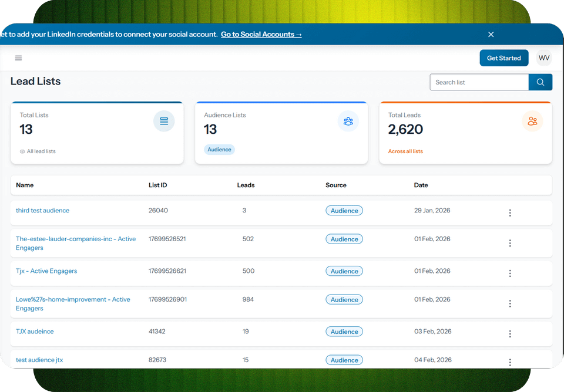
Task: Click the eye icon beside All lead lists
Action: [x=22, y=151]
